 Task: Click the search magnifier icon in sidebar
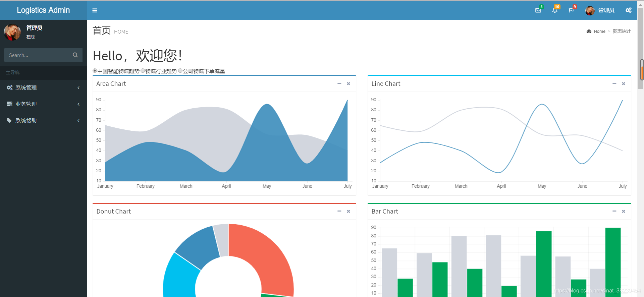[75, 55]
